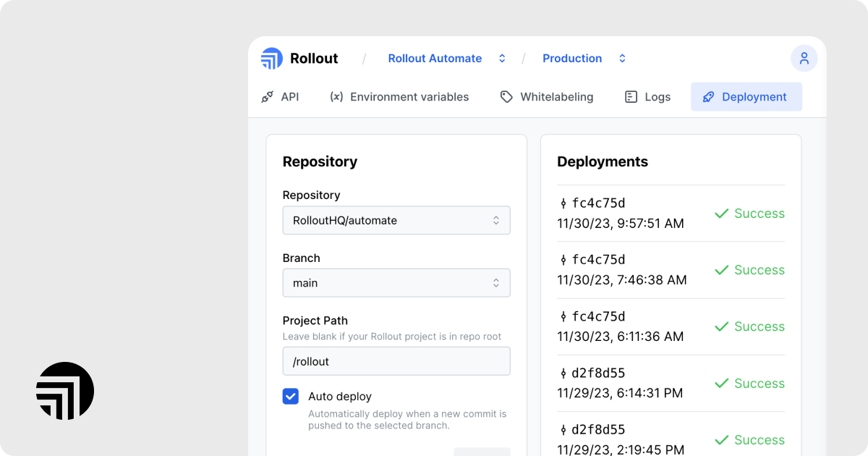Click the success checkmark for 2:19:45 PM deployment
The width and height of the screenshot is (868, 456).
[721, 440]
